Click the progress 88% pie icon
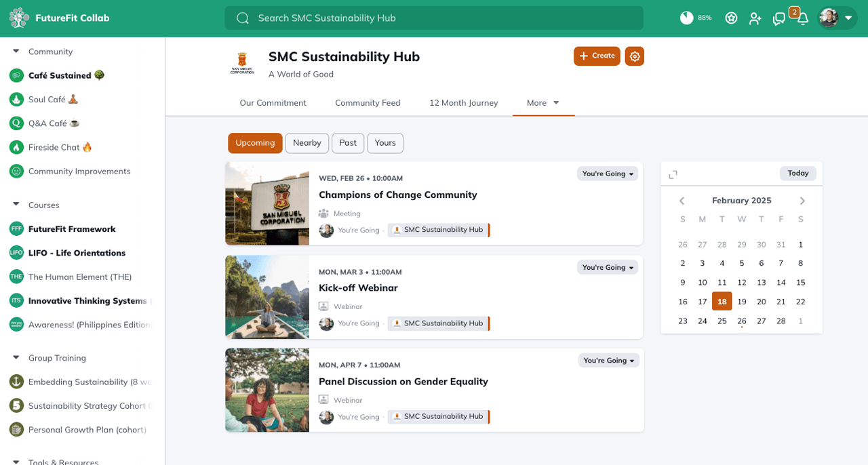Screen dimensions: 868x465 tap(687, 18)
